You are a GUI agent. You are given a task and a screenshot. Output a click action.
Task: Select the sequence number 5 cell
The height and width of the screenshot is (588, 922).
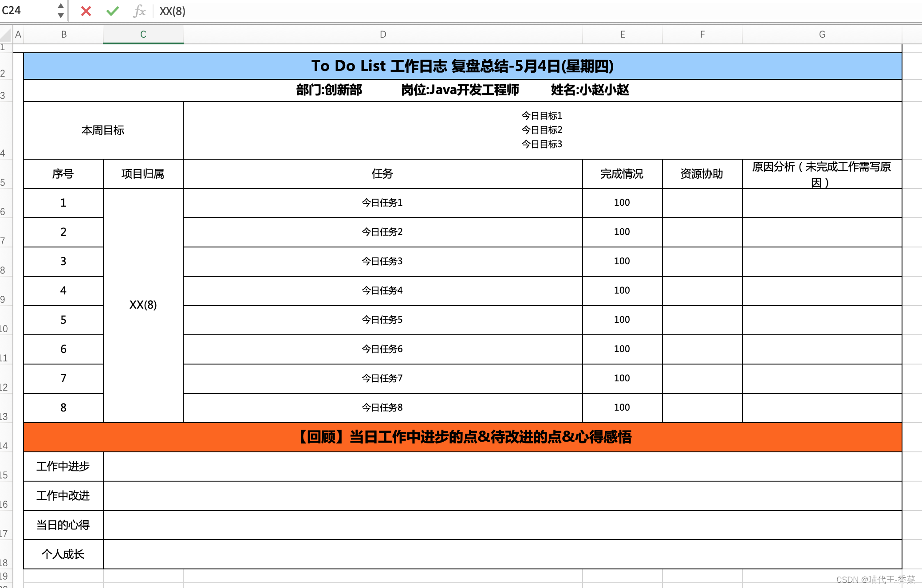(63, 320)
